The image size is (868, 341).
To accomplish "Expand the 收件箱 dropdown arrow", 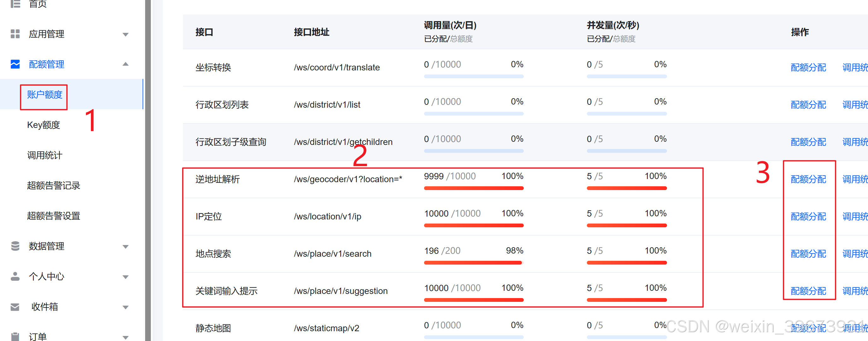I will click(x=125, y=307).
